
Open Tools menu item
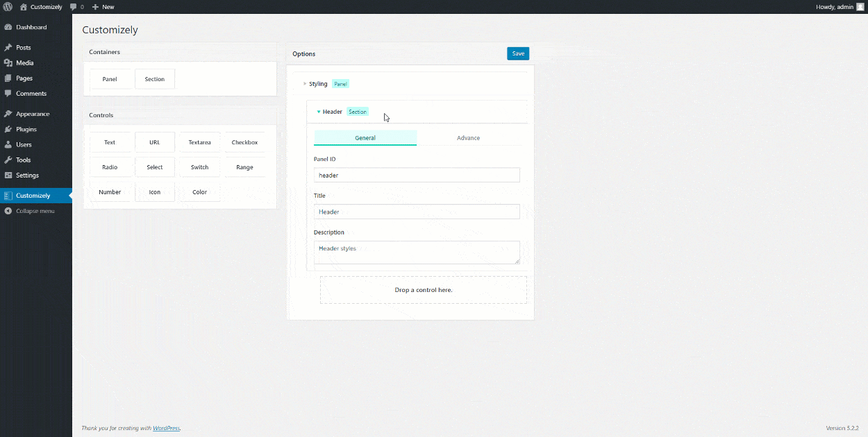coord(36,160)
